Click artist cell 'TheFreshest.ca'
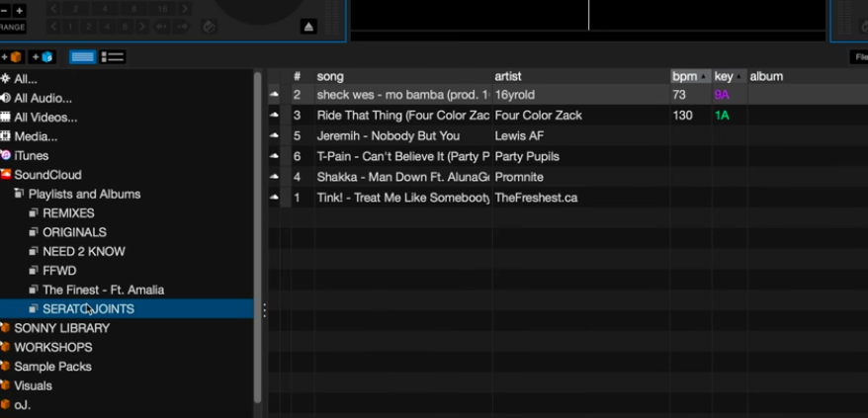 tap(536, 198)
